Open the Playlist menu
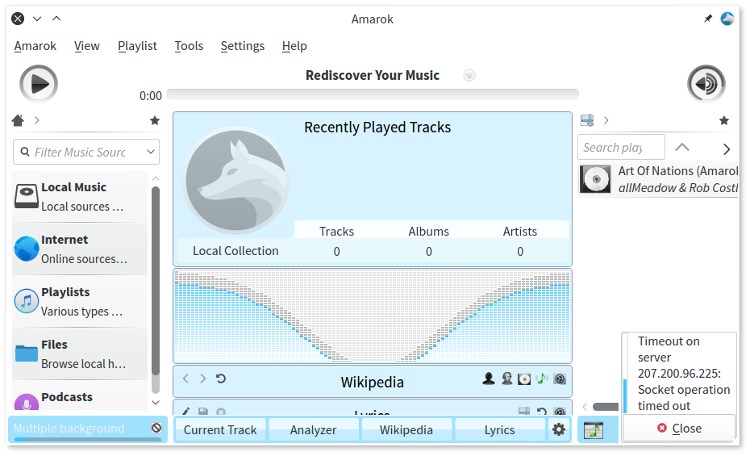The height and width of the screenshot is (456, 750). pyautogui.click(x=137, y=46)
